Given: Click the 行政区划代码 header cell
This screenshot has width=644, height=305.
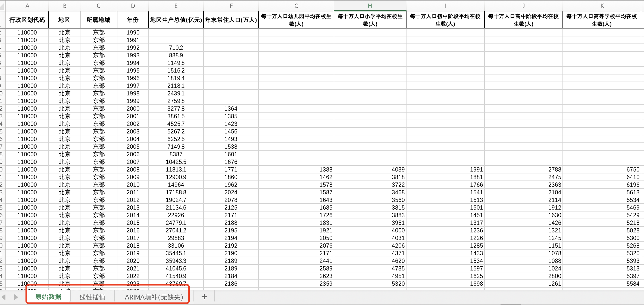Looking at the screenshot, I should [x=27, y=20].
